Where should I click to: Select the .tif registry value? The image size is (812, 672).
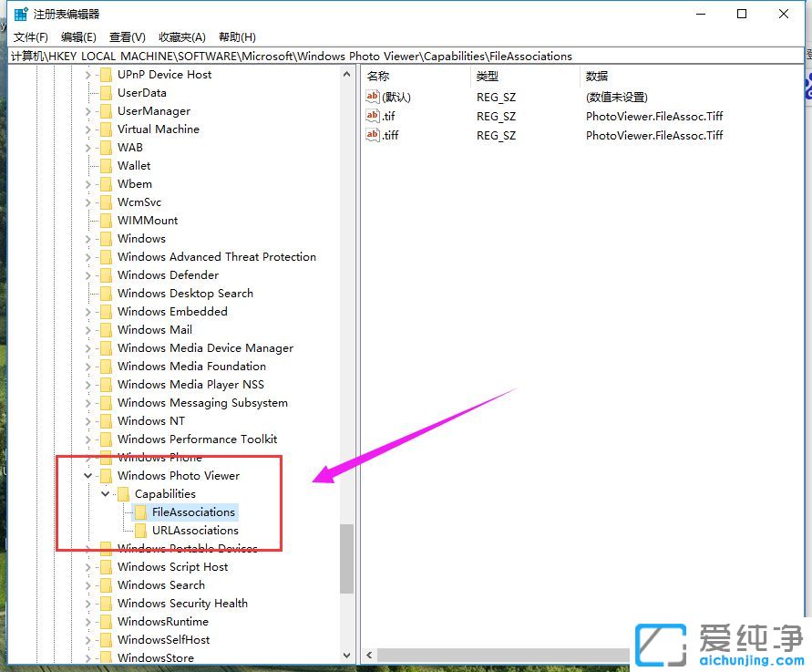[x=388, y=116]
